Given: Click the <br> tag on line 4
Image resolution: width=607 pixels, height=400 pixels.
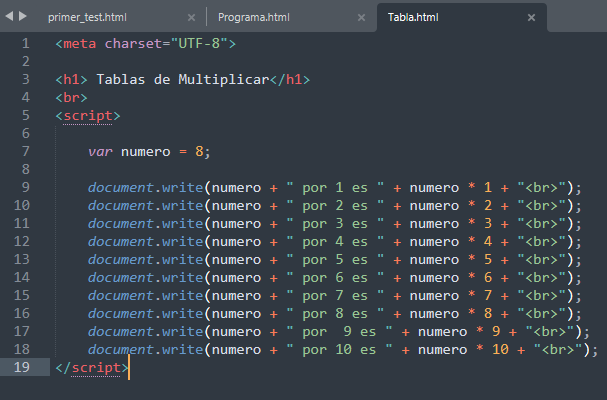Looking at the screenshot, I should click(71, 97).
